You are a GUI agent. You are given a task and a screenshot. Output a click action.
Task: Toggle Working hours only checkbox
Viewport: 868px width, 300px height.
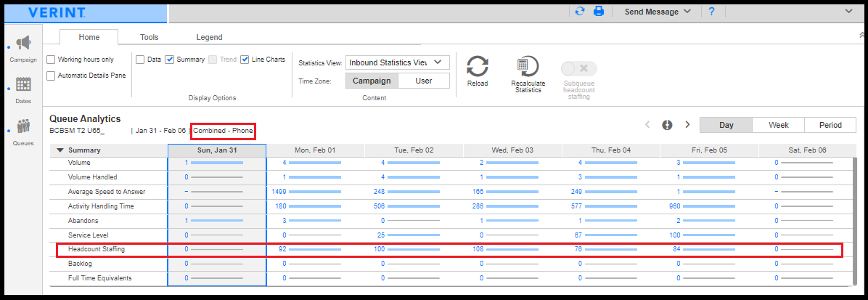tap(51, 60)
